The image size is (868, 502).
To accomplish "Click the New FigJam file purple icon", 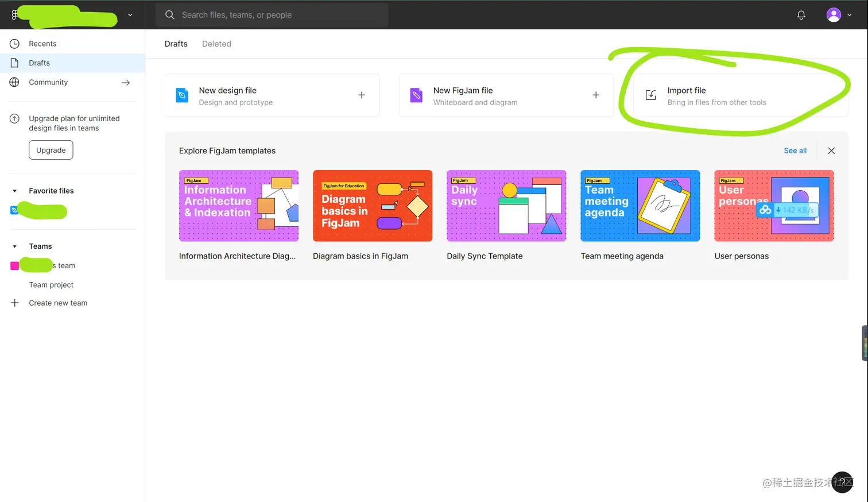I will point(416,95).
